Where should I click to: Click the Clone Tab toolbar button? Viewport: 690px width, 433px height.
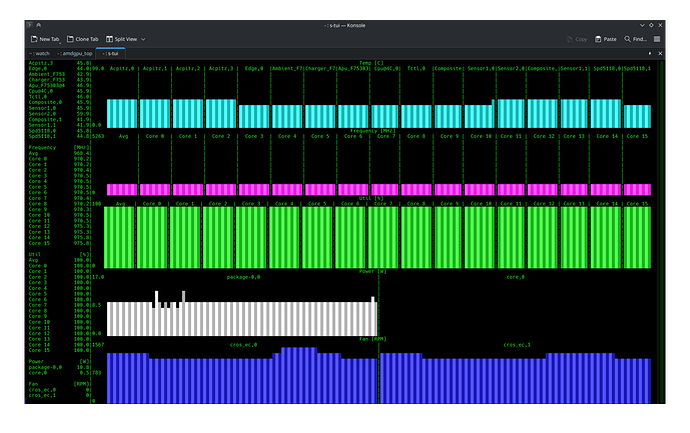point(83,39)
